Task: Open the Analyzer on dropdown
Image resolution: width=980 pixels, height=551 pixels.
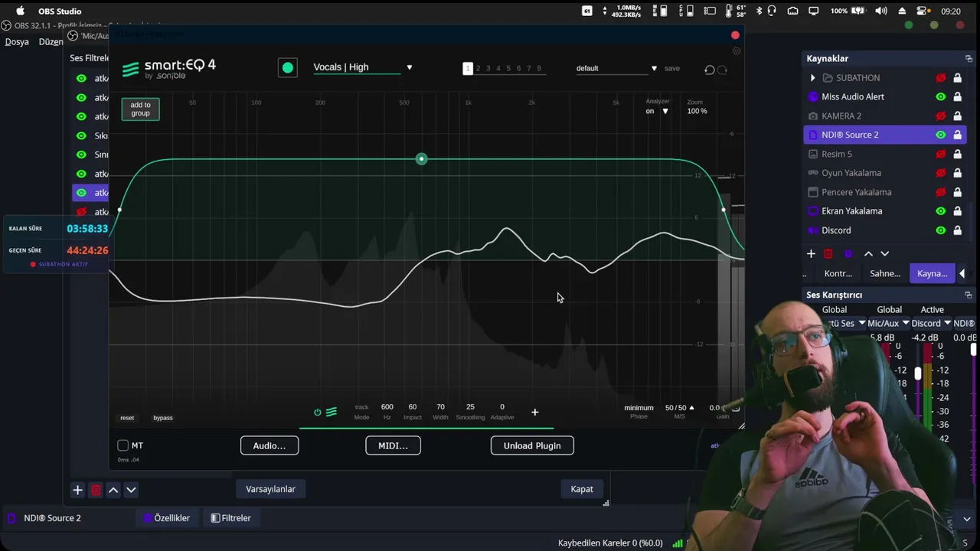Action: [x=665, y=111]
